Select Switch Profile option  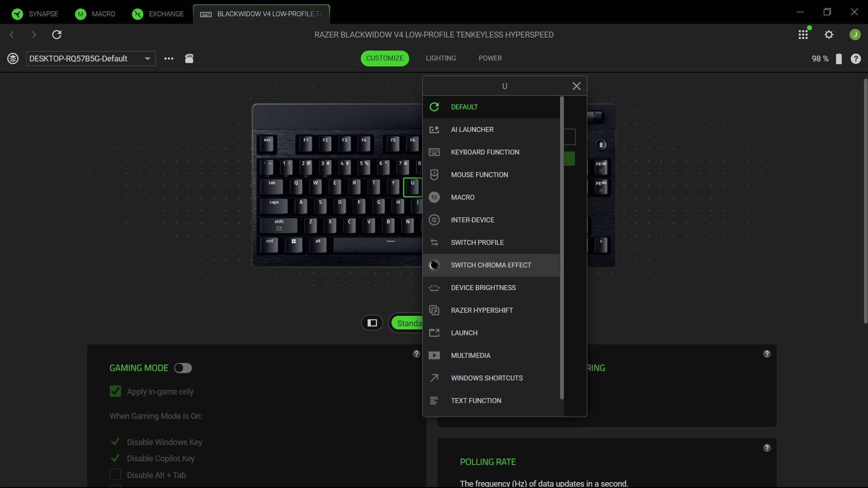click(491, 243)
